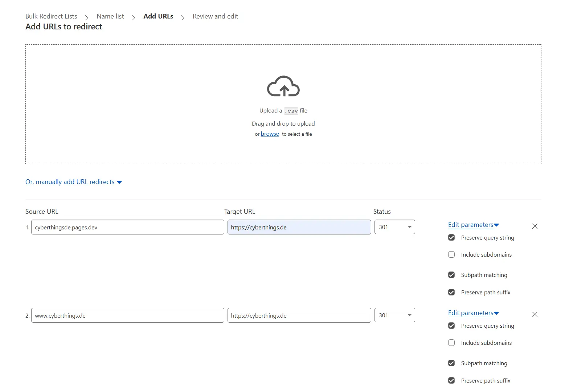Click the browse link to select file
This screenshot has height=392, width=569.
tap(270, 134)
